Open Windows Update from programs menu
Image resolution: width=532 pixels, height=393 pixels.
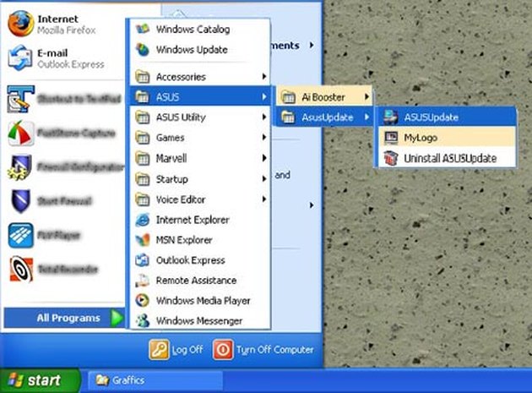coord(200,50)
